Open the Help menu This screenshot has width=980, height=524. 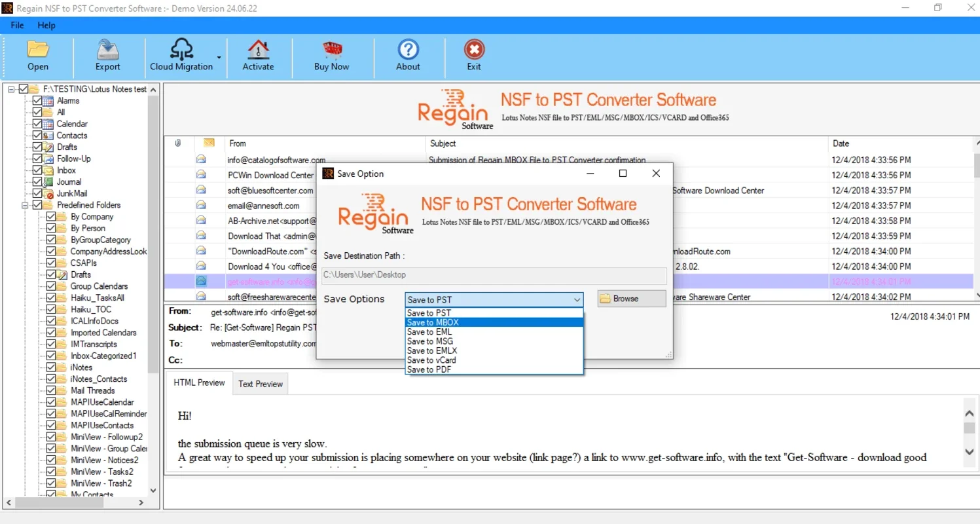pyautogui.click(x=46, y=25)
